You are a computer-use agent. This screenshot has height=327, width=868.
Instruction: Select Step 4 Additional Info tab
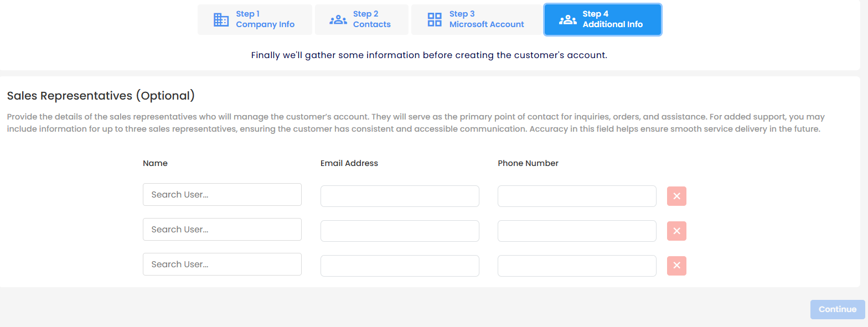[x=603, y=20]
